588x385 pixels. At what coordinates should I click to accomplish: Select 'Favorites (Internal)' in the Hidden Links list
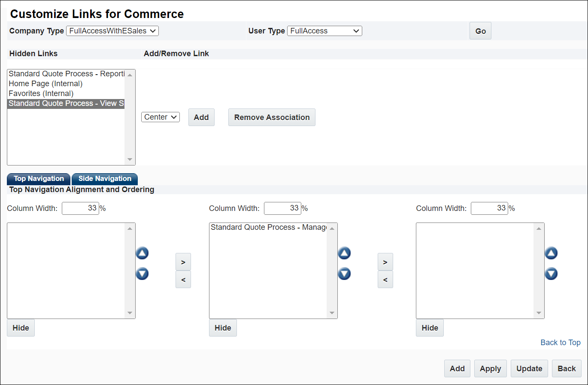(x=41, y=93)
